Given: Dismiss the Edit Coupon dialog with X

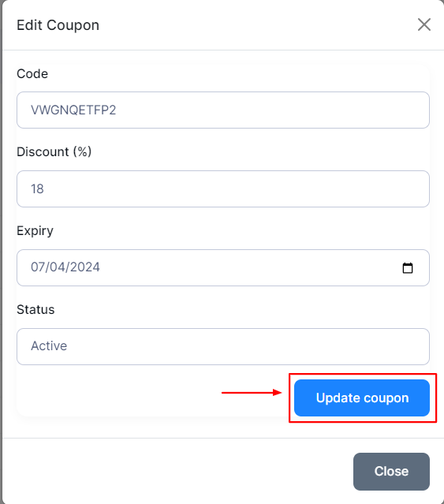Looking at the screenshot, I should tap(424, 24).
